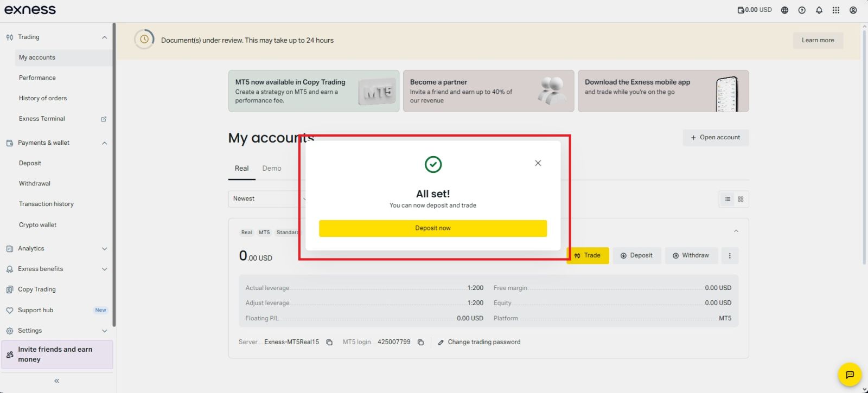This screenshot has height=393, width=868.
Task: Open the live chat bubble icon
Action: pyautogui.click(x=850, y=374)
